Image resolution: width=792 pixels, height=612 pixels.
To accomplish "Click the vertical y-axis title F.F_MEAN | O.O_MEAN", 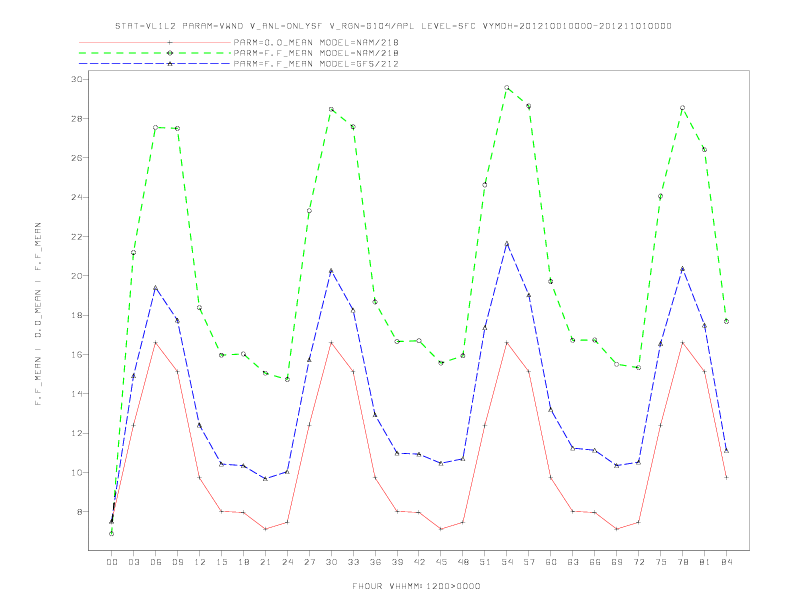I will coord(38,314).
